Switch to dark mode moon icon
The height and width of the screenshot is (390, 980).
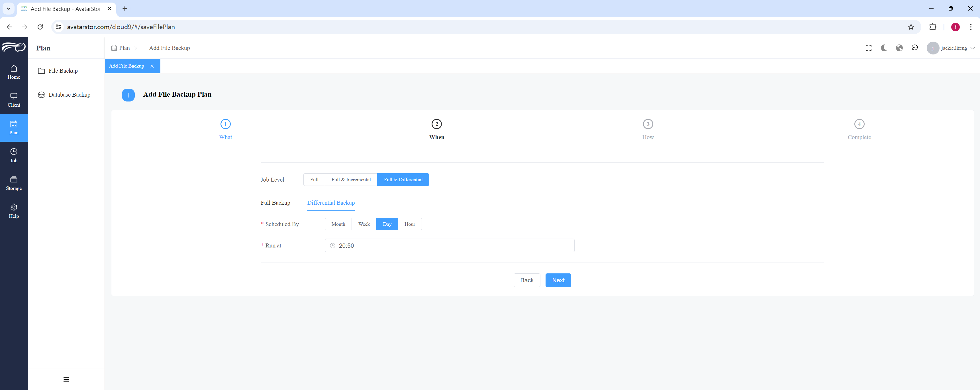point(884,48)
